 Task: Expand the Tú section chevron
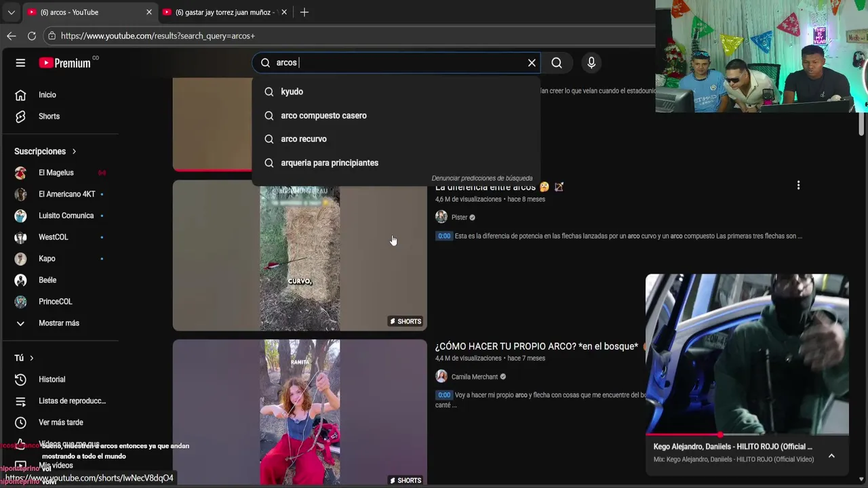point(31,358)
